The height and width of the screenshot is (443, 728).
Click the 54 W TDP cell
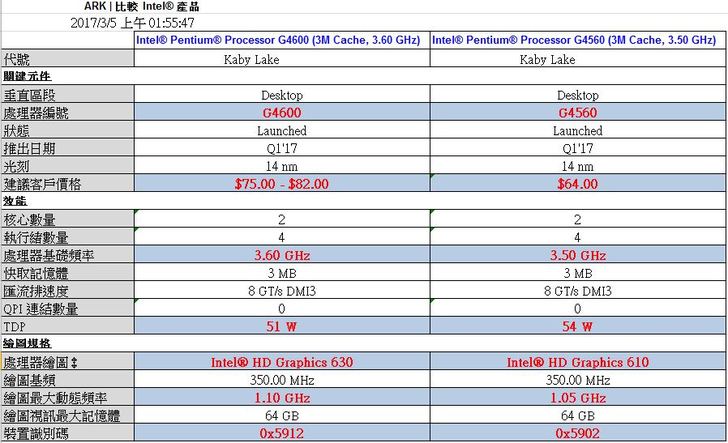tap(578, 326)
